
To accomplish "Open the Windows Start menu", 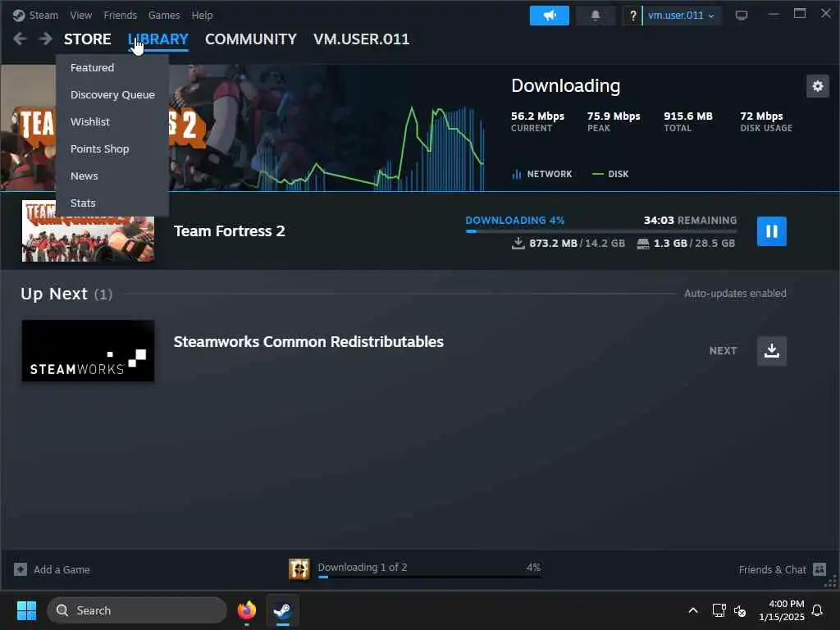I will 26,610.
